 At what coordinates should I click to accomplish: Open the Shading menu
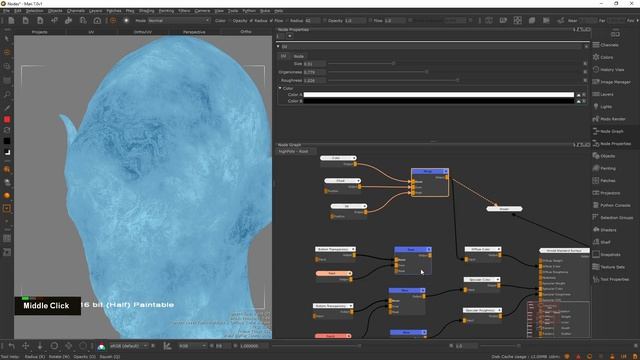(x=146, y=11)
